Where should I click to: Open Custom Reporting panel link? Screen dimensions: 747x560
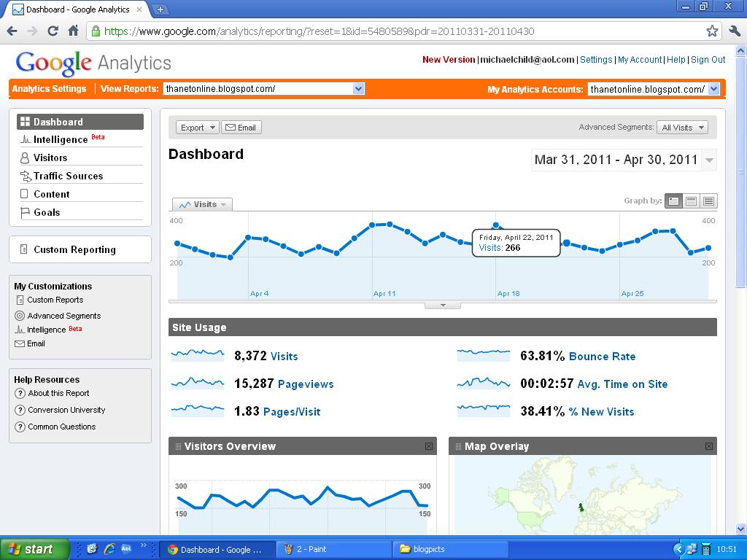(74, 249)
